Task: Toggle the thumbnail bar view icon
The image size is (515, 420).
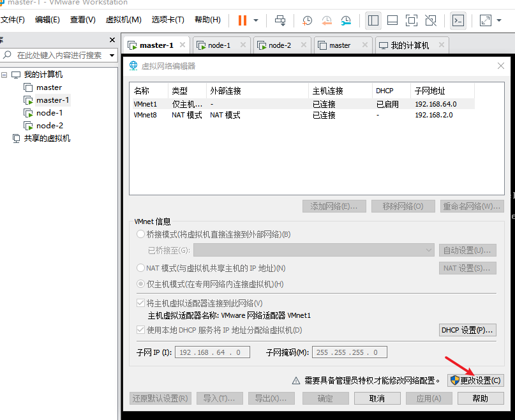Action: [392, 20]
